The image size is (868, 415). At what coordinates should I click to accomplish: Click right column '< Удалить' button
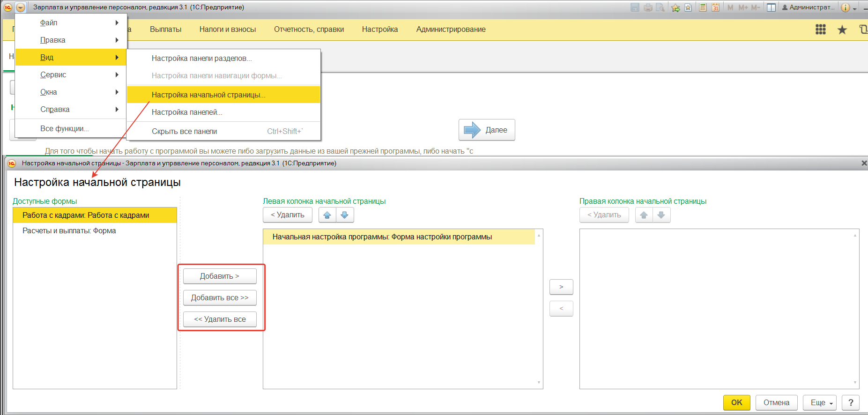[604, 215]
